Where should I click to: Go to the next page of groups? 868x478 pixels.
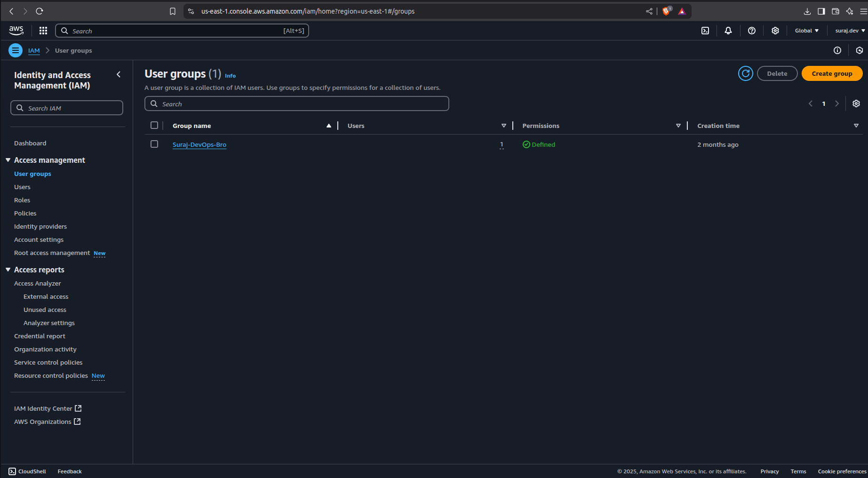(x=837, y=104)
